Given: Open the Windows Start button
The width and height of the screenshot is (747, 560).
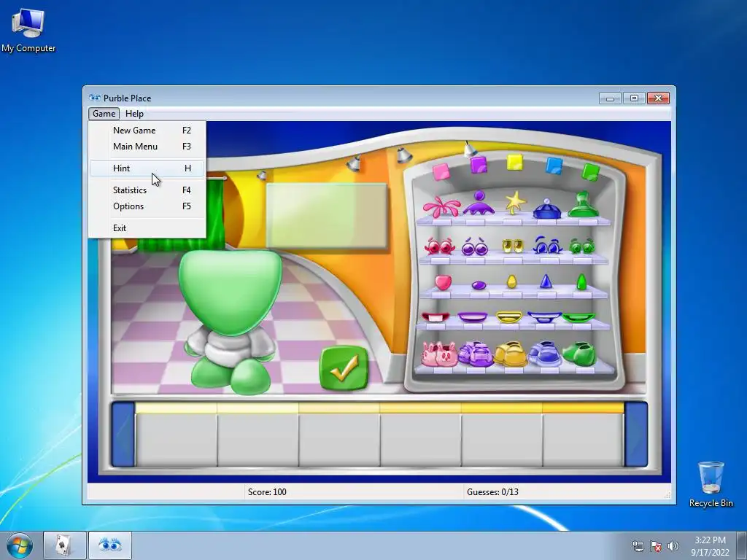Looking at the screenshot, I should (x=20, y=545).
